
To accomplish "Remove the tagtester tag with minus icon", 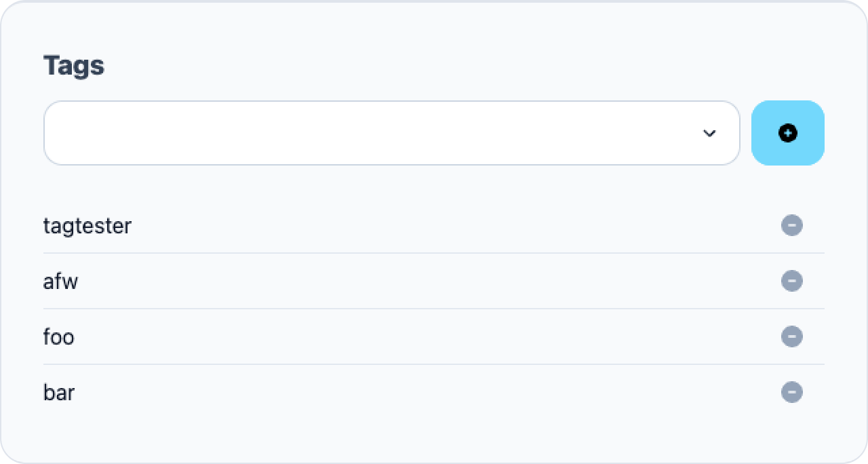I will point(792,225).
